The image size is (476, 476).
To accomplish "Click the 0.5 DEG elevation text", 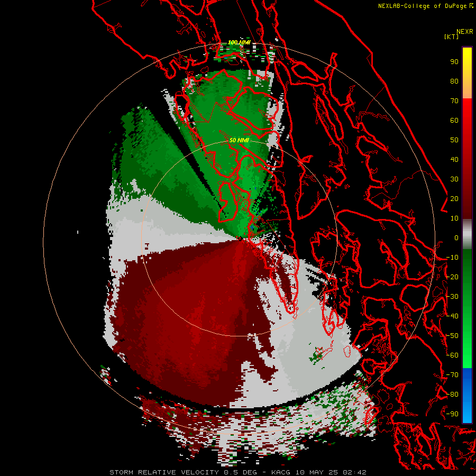I will pos(241,472).
